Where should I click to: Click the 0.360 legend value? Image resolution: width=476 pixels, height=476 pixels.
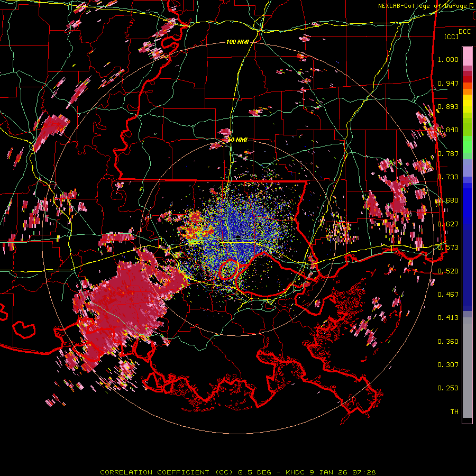coord(448,342)
